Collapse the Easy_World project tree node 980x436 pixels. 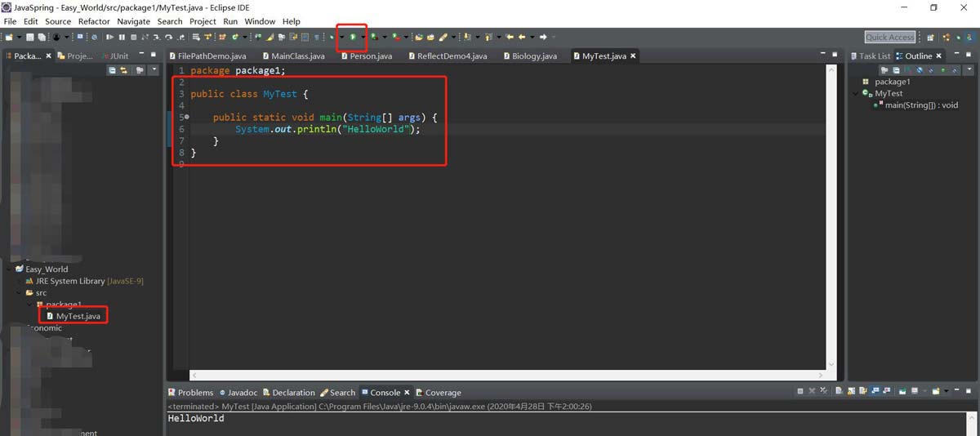coord(9,269)
